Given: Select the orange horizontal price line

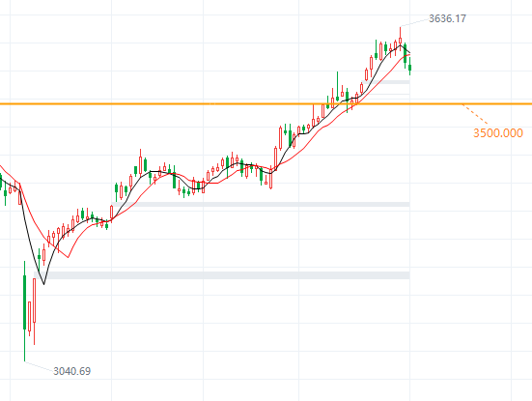Looking at the screenshot, I should point(266,104).
